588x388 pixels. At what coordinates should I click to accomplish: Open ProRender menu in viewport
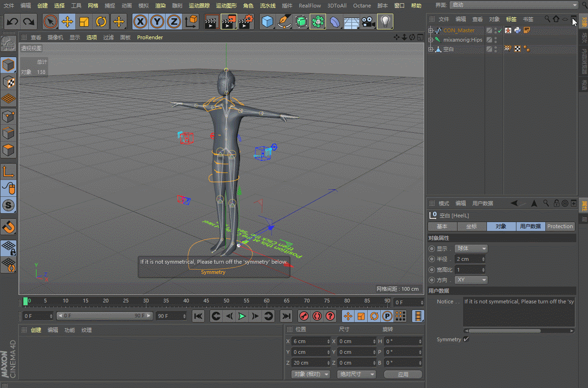[x=150, y=37]
